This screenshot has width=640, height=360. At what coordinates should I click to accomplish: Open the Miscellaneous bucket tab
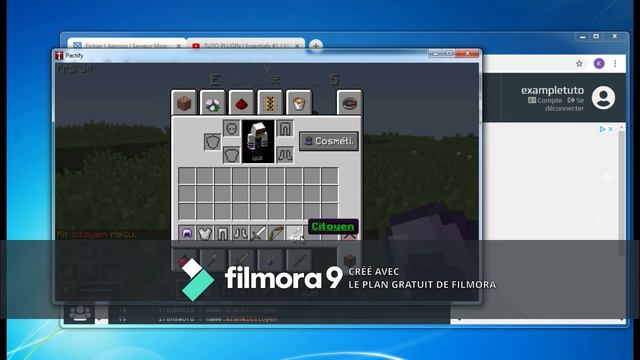coord(299,103)
